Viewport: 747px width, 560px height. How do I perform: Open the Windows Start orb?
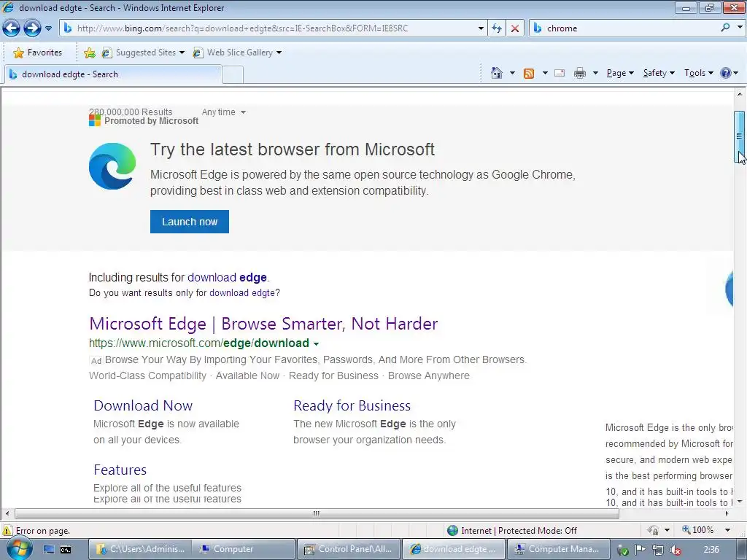coord(19,548)
